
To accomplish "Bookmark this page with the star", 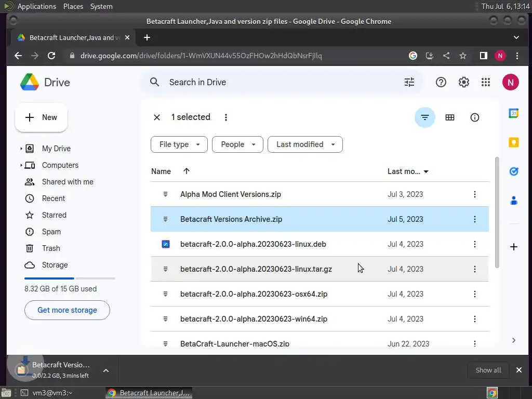I will tap(463, 56).
